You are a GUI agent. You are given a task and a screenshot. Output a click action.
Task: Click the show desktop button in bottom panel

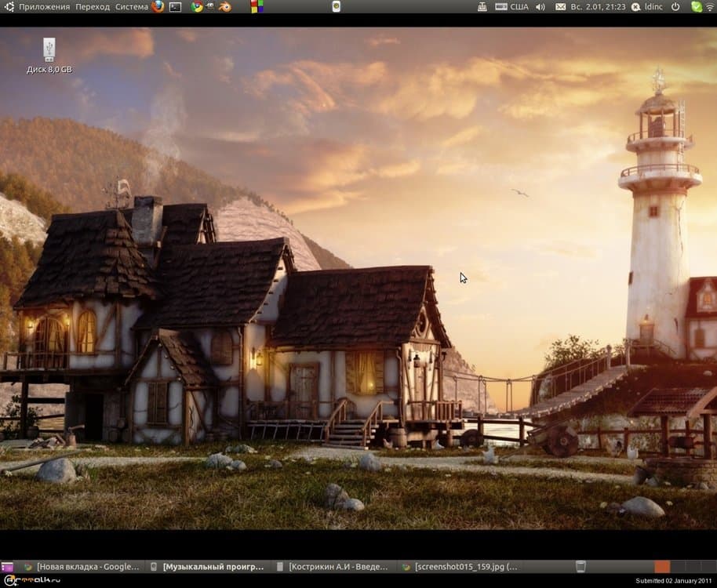[x=7, y=567]
